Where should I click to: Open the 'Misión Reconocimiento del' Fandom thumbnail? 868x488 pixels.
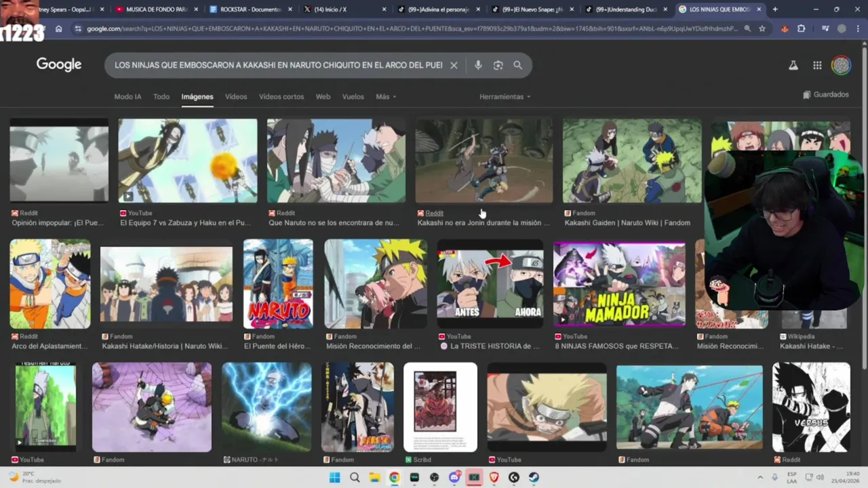point(376,284)
